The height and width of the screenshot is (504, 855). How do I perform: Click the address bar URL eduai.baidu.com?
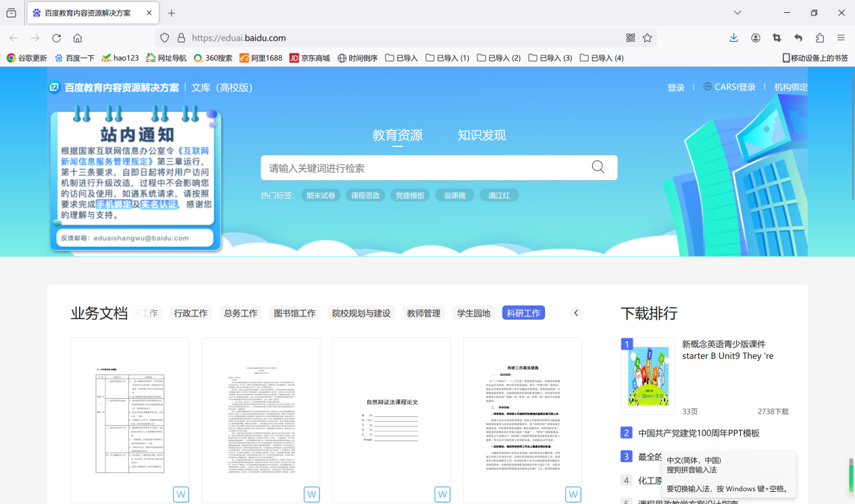click(239, 38)
